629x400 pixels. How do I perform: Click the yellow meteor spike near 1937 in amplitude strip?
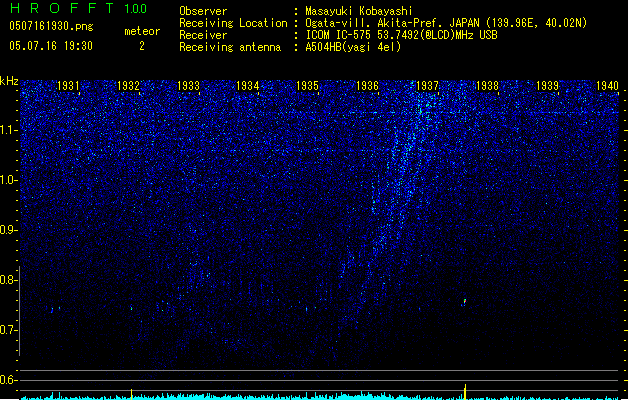tap(465, 392)
